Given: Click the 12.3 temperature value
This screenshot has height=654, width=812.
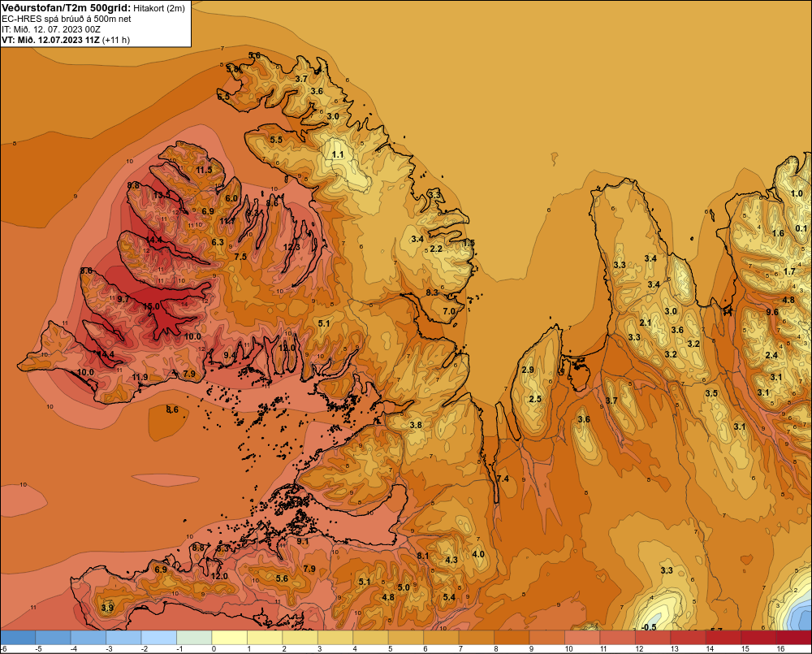Looking at the screenshot, I should pos(292,247).
